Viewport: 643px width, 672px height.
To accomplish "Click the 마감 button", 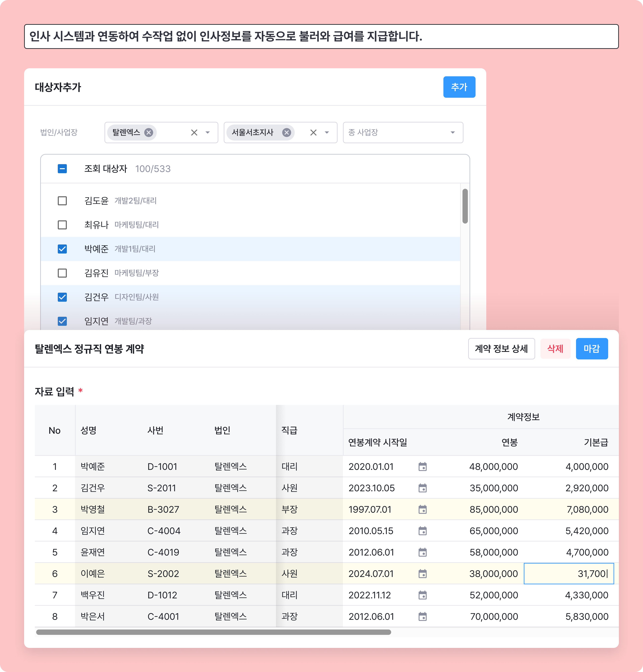I will tap(592, 349).
